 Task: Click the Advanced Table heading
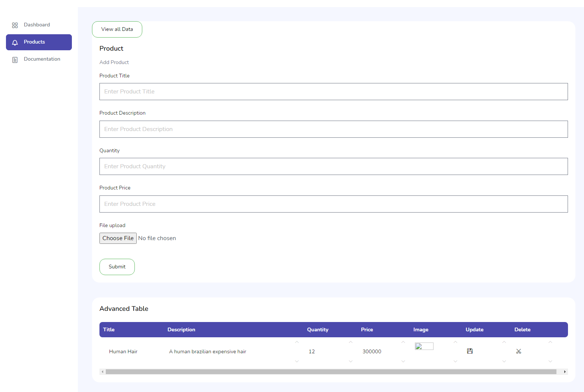tap(124, 309)
